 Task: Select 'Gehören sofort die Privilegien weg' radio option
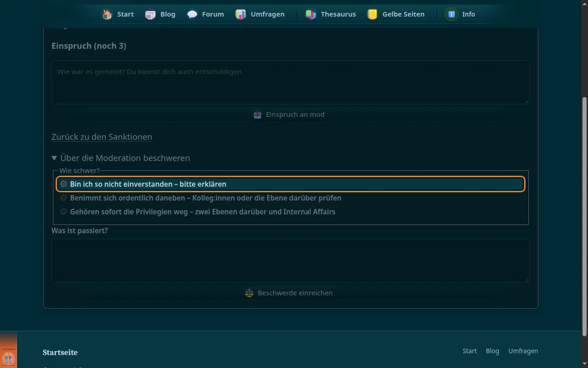point(64,212)
